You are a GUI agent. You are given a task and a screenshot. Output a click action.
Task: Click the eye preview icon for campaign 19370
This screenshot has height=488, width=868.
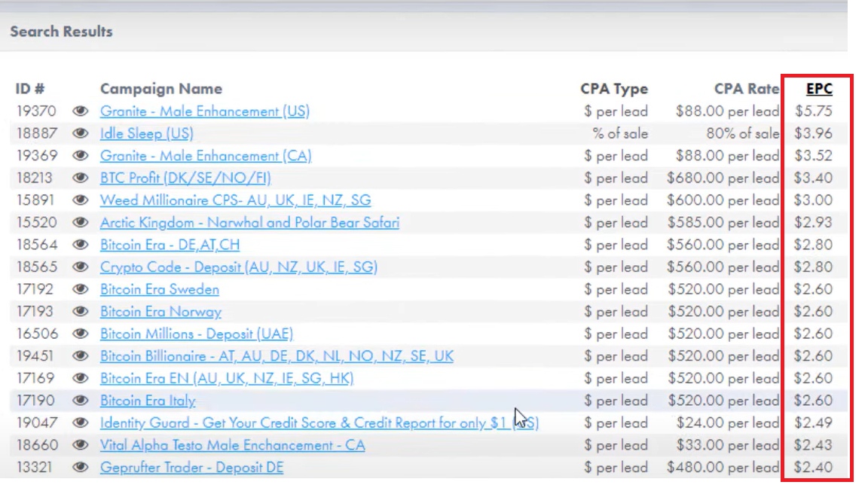click(x=81, y=111)
